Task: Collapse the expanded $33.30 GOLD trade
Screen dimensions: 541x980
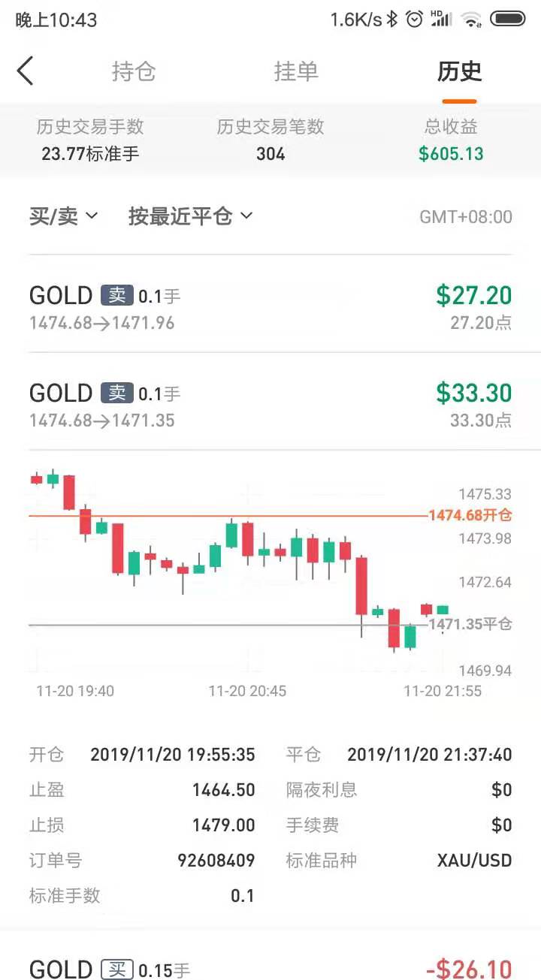Action: coord(270,402)
